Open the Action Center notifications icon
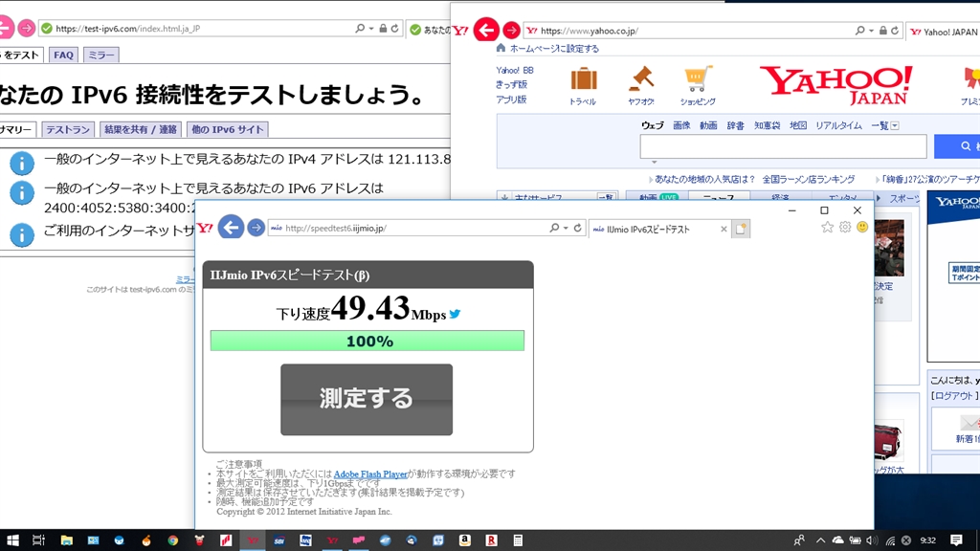 pyautogui.click(x=956, y=540)
